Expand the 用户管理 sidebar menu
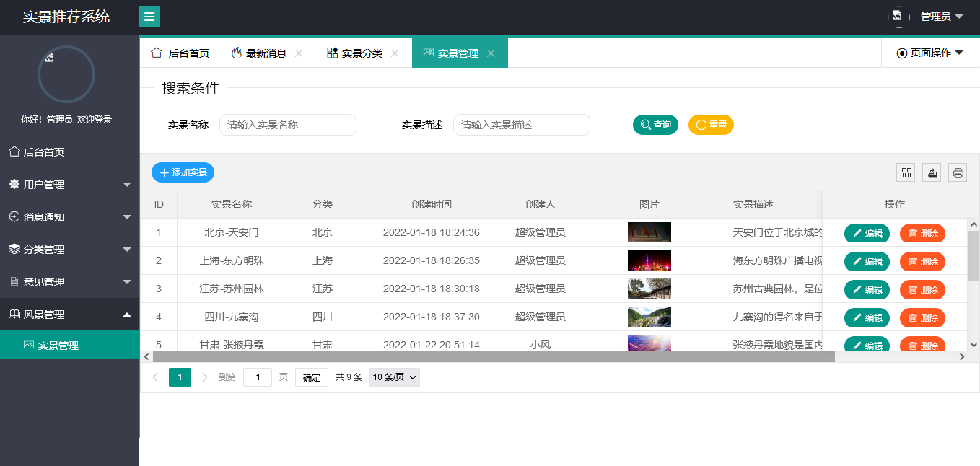Screen dimensions: 980x466 coord(69,185)
